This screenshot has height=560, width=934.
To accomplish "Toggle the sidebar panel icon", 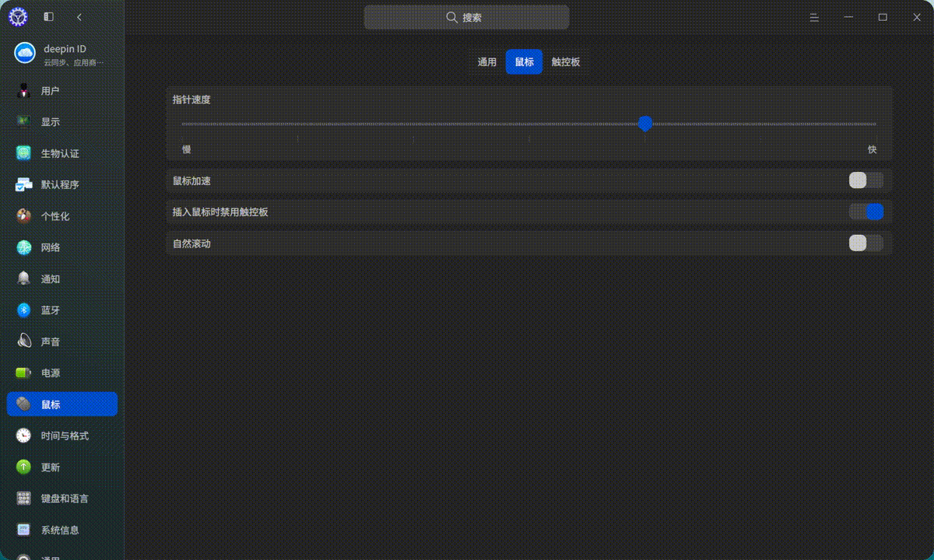I will [x=49, y=17].
